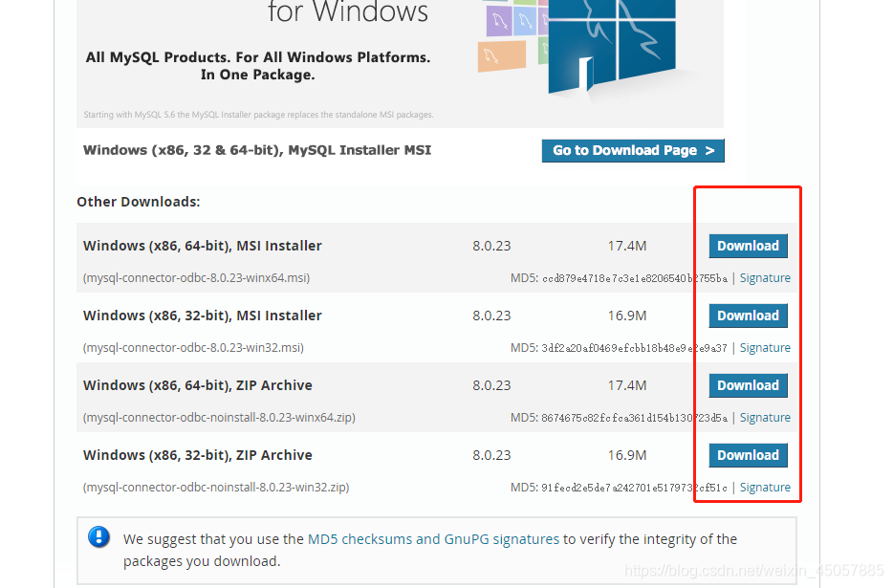Click the 'Starting with MySQL 5.6' note

258,115
